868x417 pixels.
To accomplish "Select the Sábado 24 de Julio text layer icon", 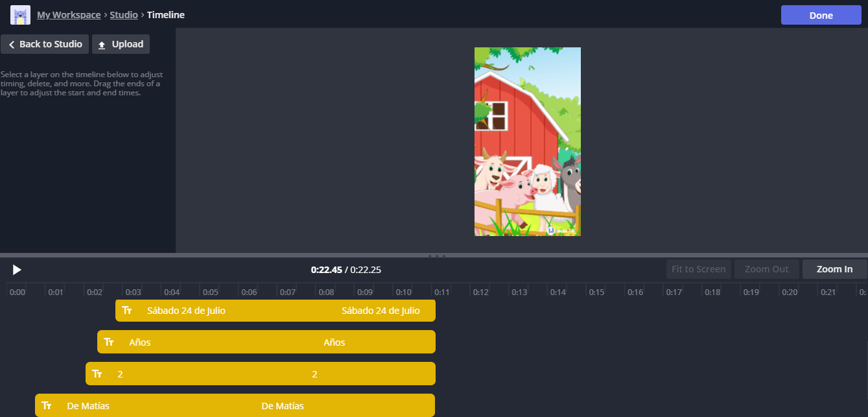I will (127, 311).
